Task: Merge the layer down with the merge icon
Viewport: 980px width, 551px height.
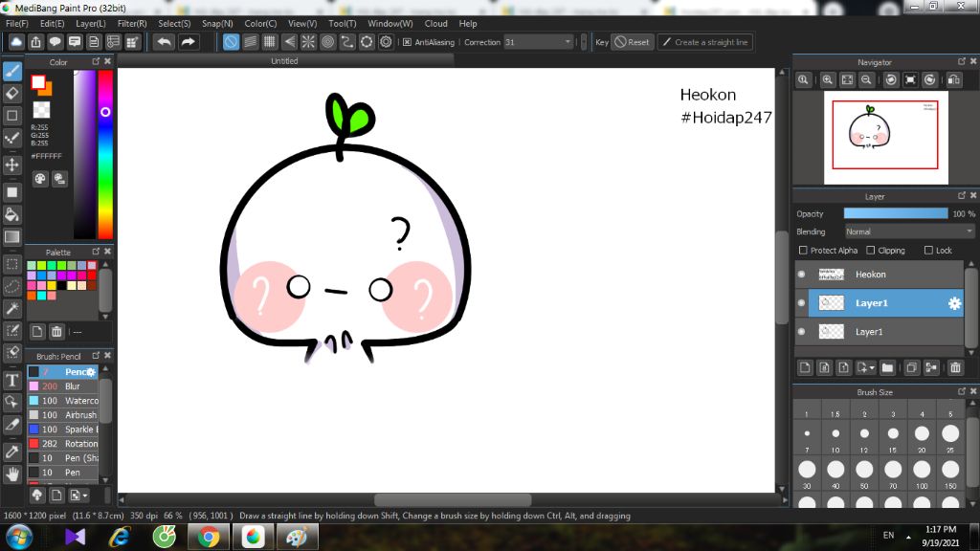Action: click(931, 367)
